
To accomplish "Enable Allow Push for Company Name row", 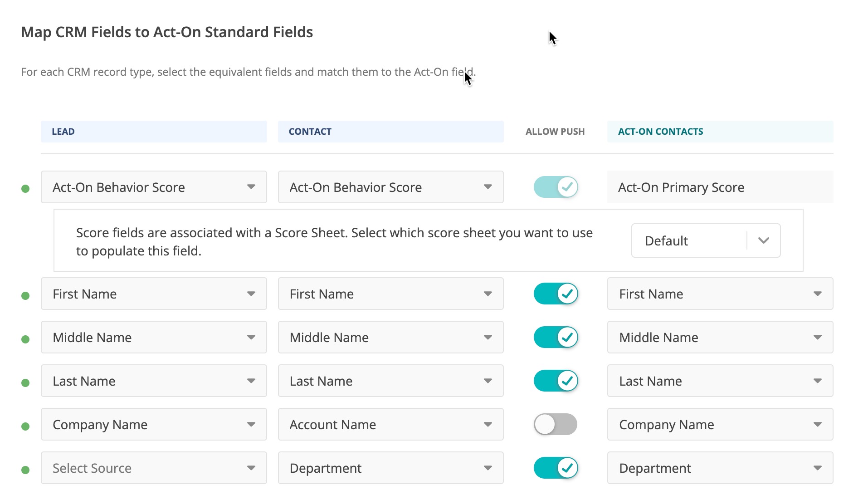I will [x=556, y=425].
